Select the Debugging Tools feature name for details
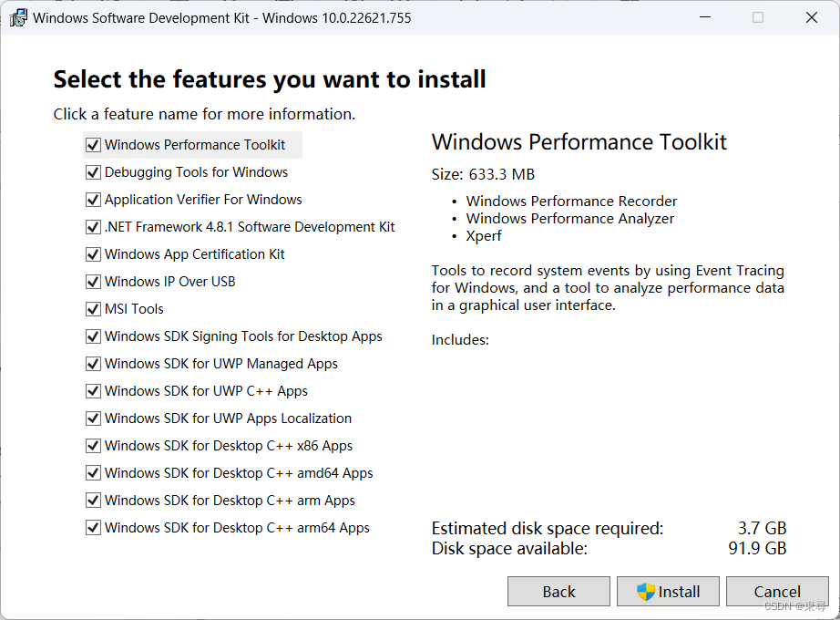840x620 pixels. [196, 171]
